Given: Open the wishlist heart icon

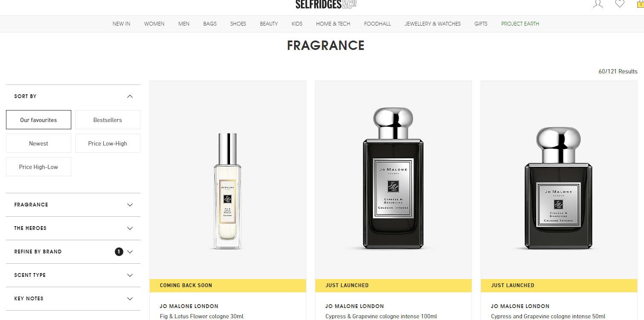Looking at the screenshot, I should [620, 3].
